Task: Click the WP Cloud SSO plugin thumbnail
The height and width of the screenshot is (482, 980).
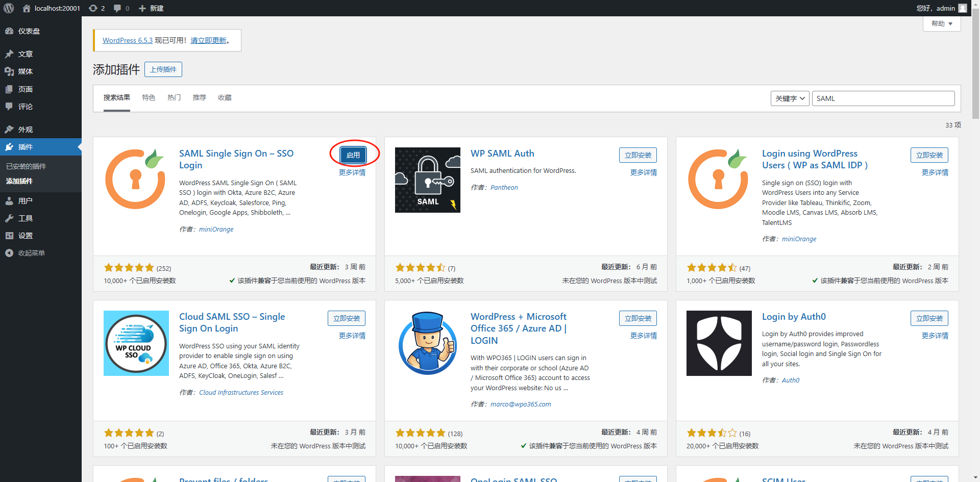Action: click(x=136, y=343)
